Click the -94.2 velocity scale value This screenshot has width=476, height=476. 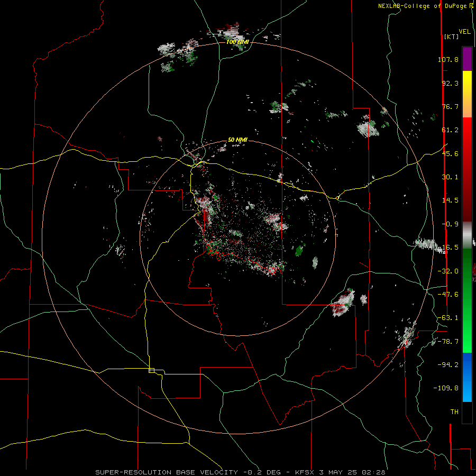448,365
